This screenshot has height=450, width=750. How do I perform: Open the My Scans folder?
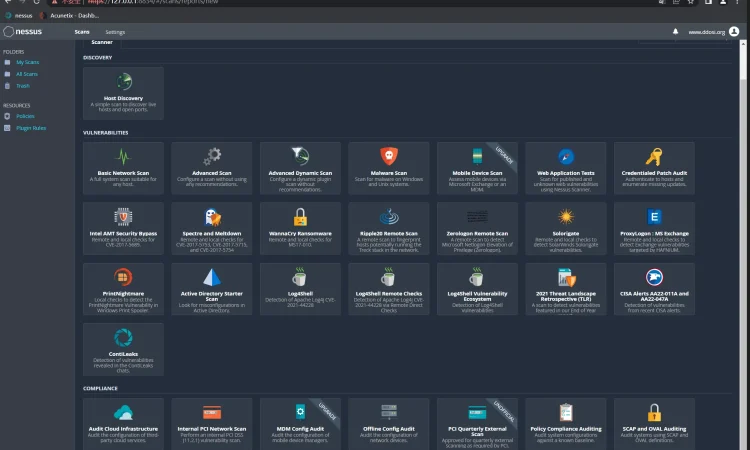pos(27,62)
